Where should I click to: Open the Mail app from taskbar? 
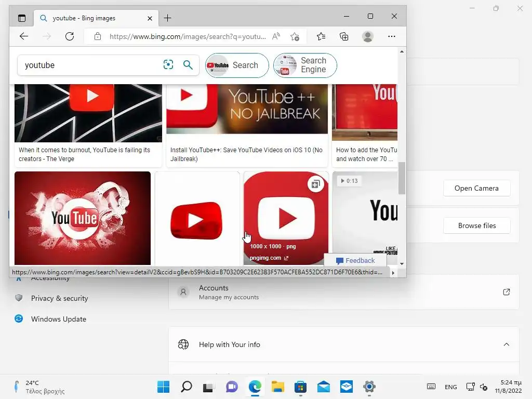(323, 387)
